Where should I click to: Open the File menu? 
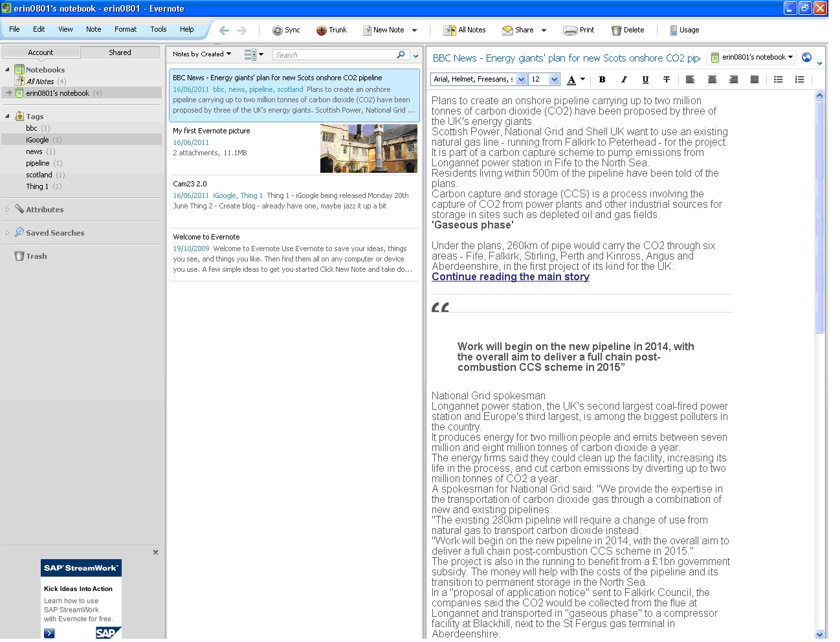(x=14, y=29)
